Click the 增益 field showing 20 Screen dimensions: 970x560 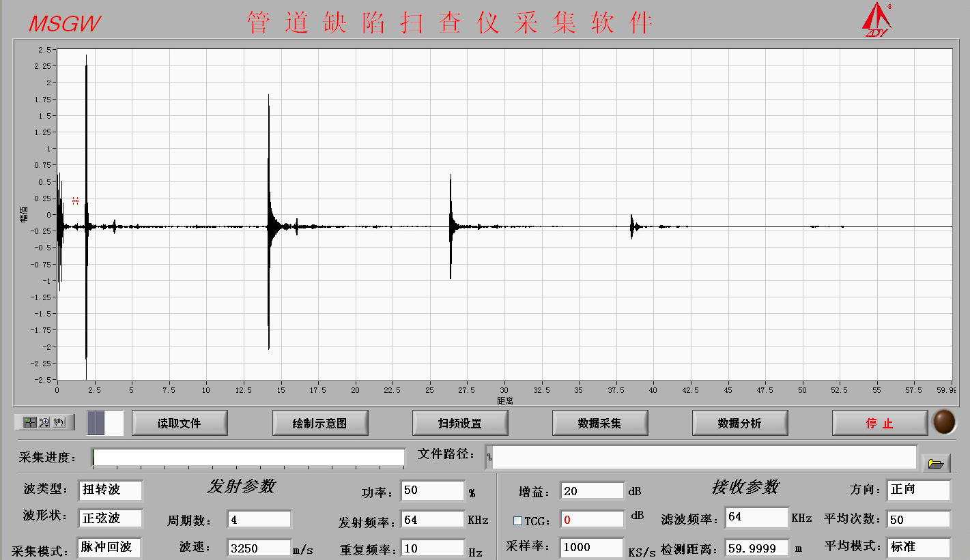tap(593, 490)
